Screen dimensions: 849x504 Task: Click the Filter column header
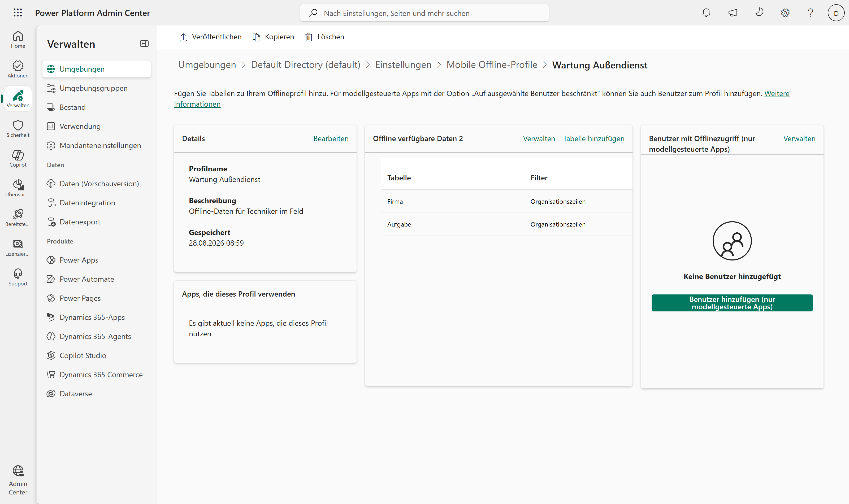539,178
